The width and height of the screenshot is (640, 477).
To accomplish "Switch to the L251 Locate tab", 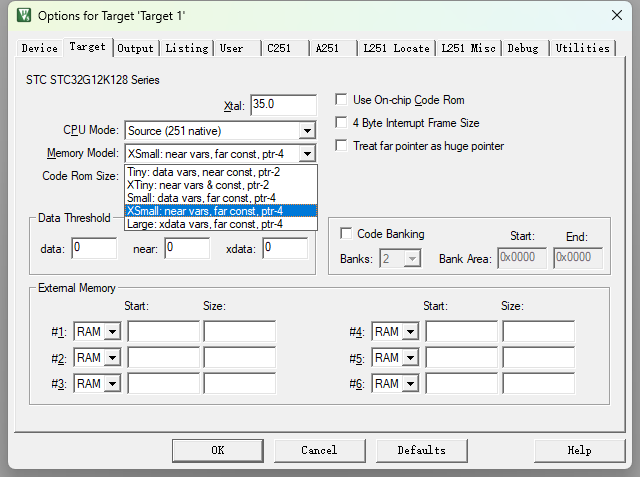I will click(x=396, y=48).
